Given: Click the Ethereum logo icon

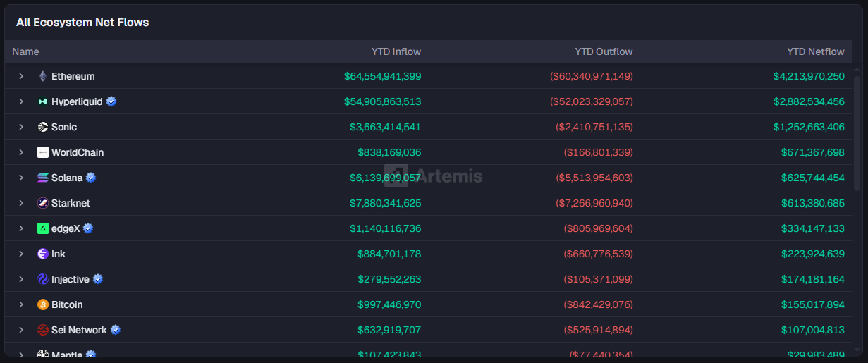Looking at the screenshot, I should [43, 76].
